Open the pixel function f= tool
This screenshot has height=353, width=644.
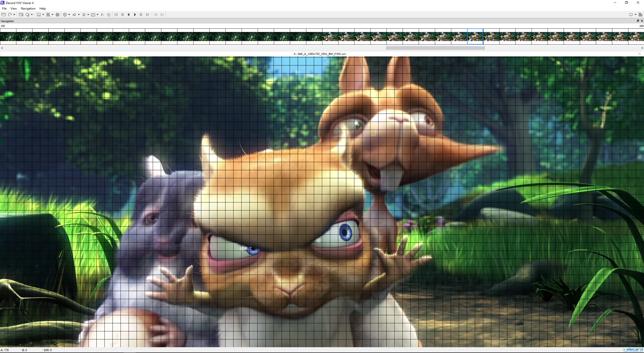pyautogui.click(x=102, y=15)
